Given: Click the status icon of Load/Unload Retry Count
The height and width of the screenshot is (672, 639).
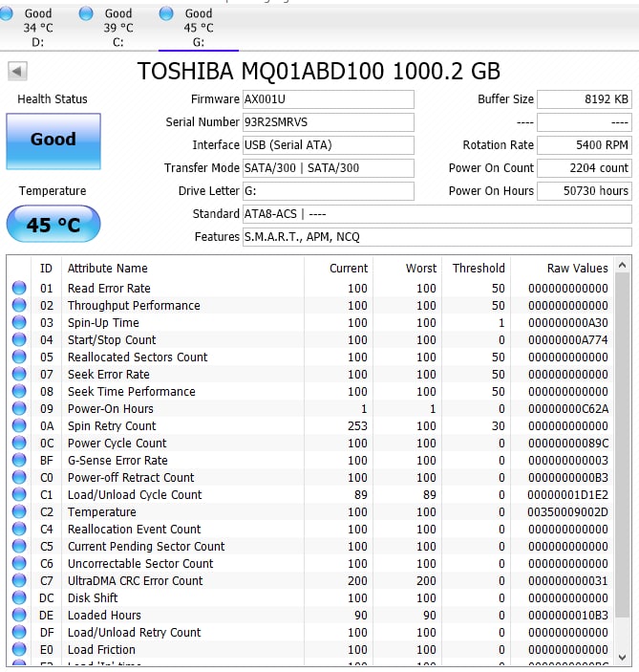Looking at the screenshot, I should point(19,632).
